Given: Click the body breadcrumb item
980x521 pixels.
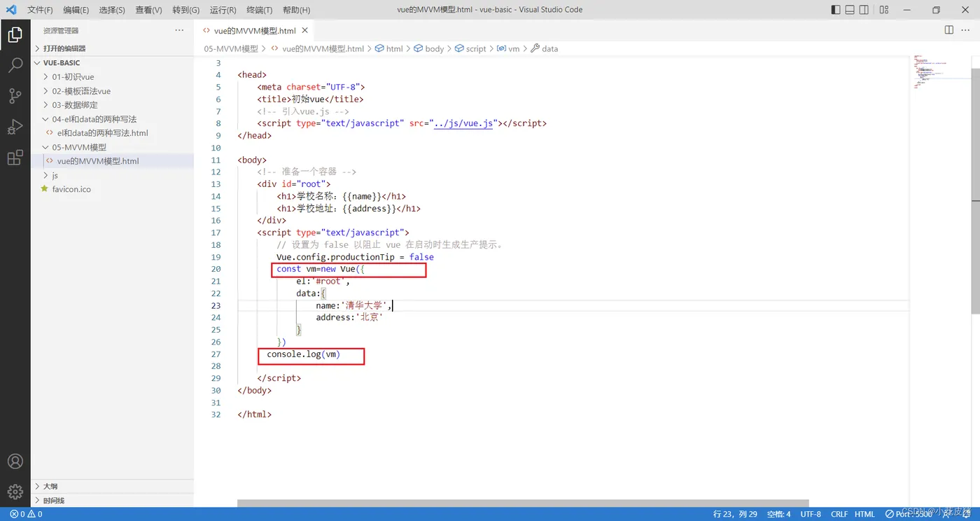Looking at the screenshot, I should pos(429,49).
